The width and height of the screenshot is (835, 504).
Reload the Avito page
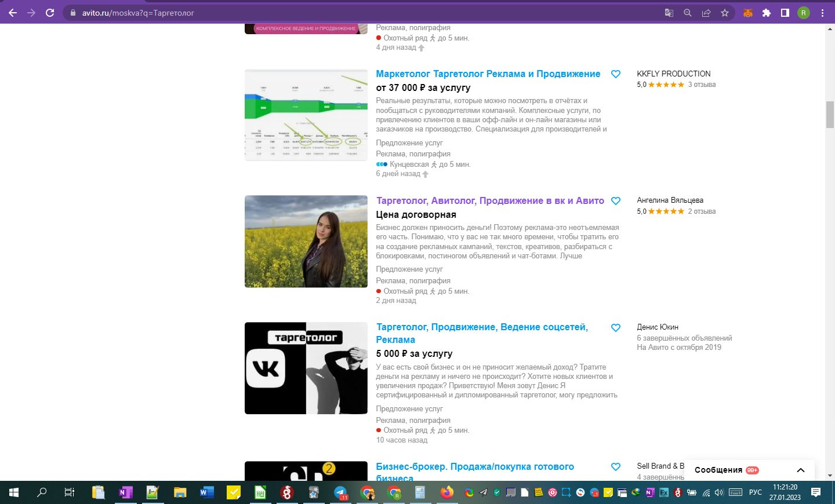[50, 13]
